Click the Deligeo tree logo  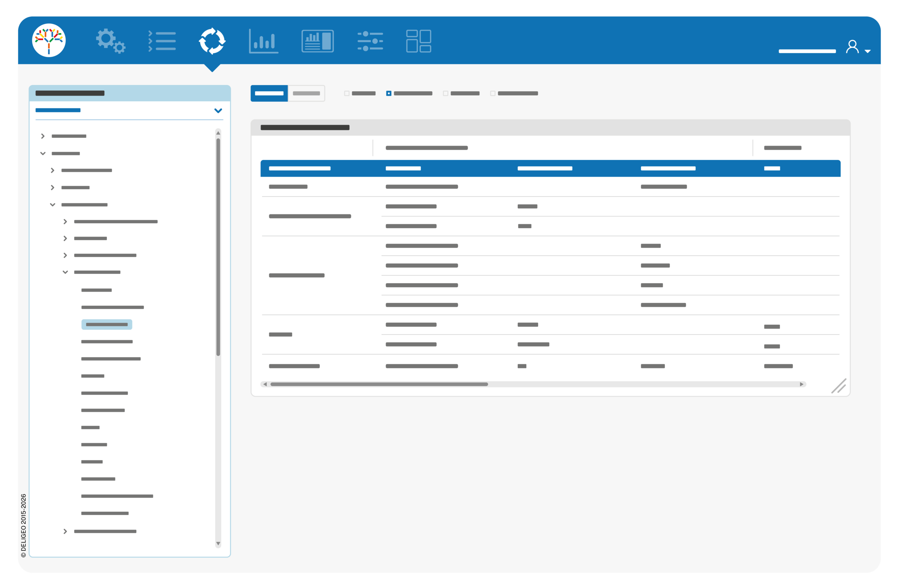[49, 40]
